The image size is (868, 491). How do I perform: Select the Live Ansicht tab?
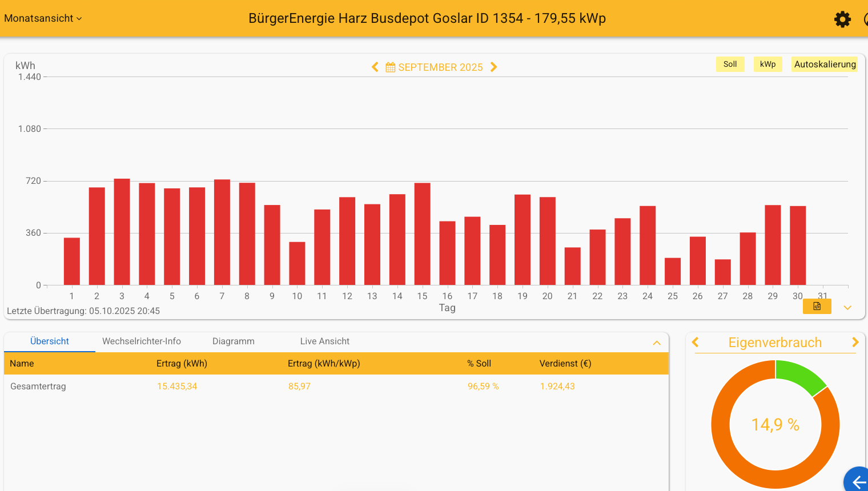pos(324,341)
